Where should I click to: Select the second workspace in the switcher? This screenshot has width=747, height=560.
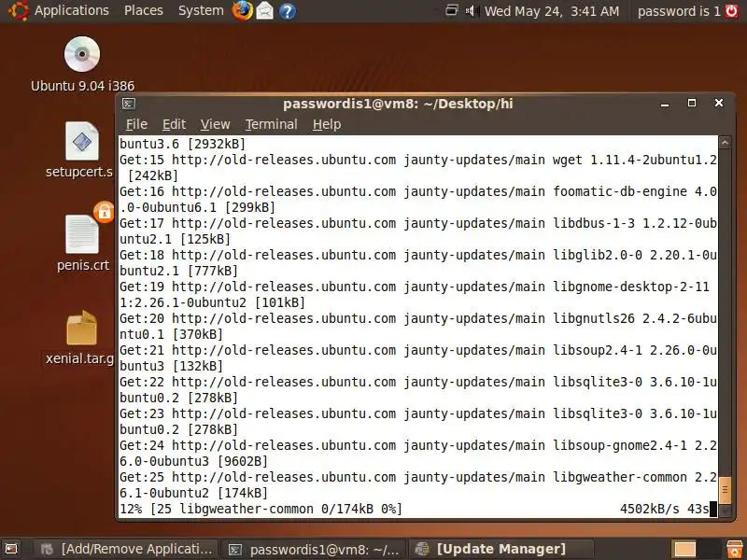[x=709, y=550]
